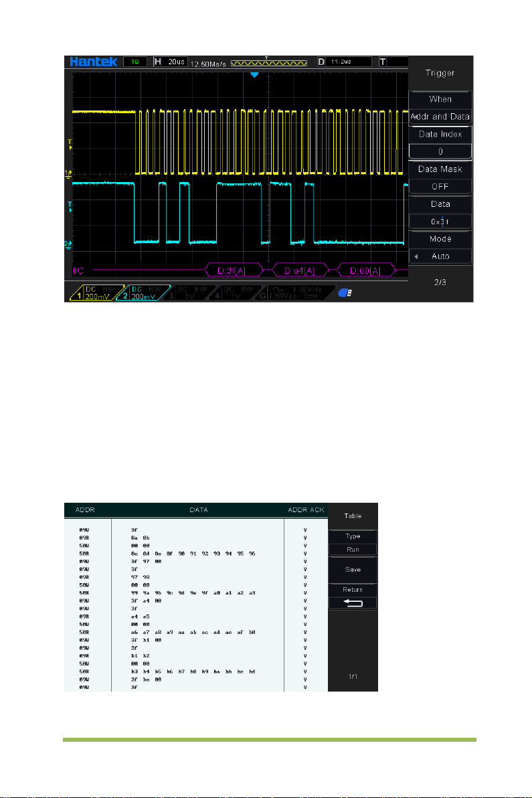
Task: Click the H 20us timebase readout
Action: click(x=170, y=62)
